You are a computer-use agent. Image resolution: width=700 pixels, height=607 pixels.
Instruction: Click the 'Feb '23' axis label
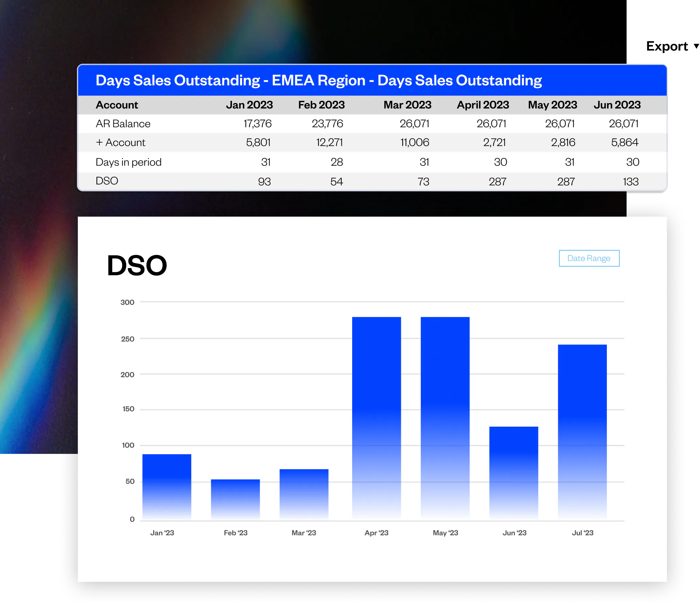click(x=235, y=533)
